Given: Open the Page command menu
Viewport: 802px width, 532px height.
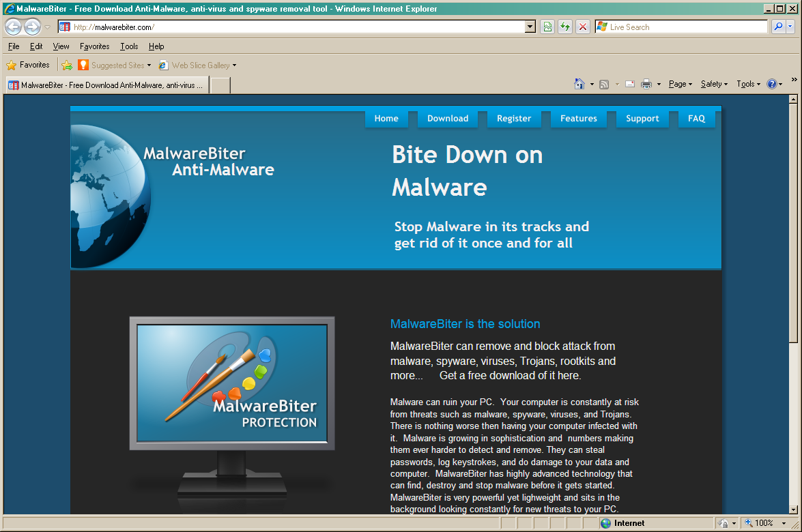Looking at the screenshot, I should (681, 84).
